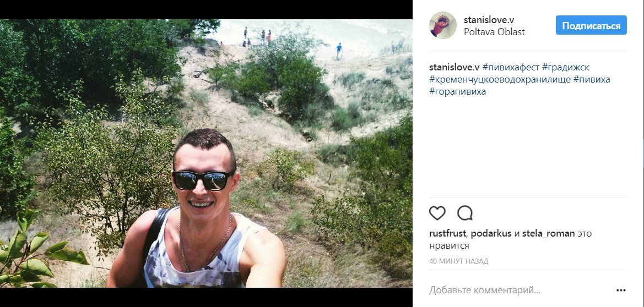This screenshot has width=644, height=307.
Task: Open the Poltava Oblast location link
Action: (494, 31)
